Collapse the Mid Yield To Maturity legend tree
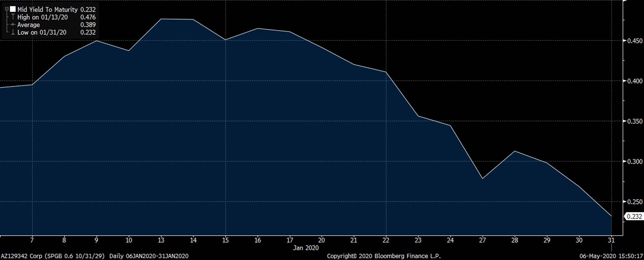This screenshot has width=644, height=260. pos(7,9)
